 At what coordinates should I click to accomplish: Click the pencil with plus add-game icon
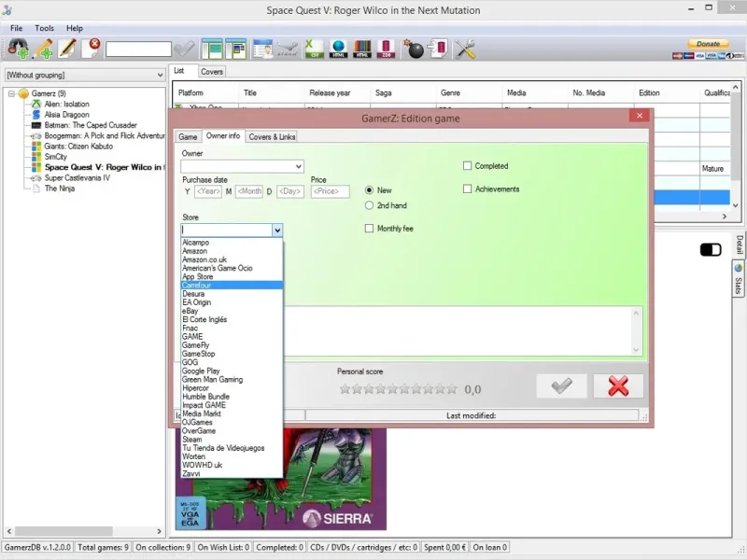(43, 49)
